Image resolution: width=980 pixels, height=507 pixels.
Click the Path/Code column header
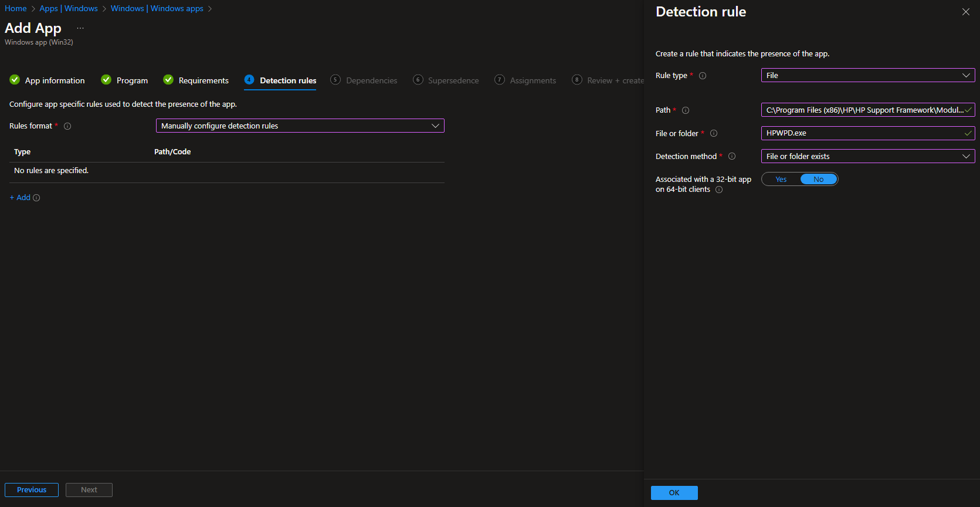pyautogui.click(x=172, y=151)
